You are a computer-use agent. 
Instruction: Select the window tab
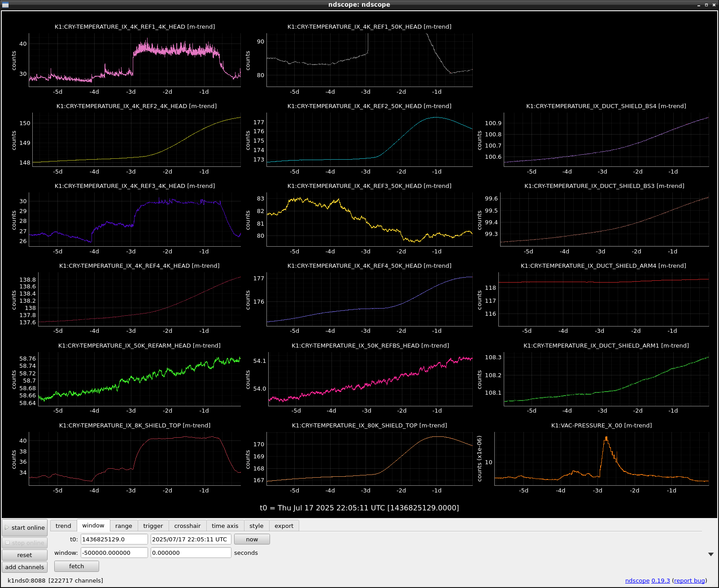coord(93,525)
